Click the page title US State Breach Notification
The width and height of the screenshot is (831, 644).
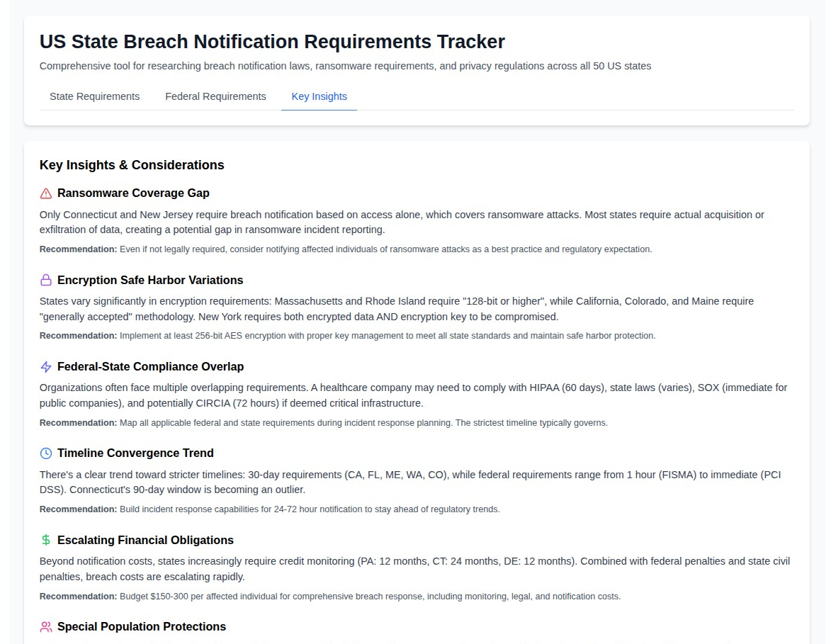[272, 42]
